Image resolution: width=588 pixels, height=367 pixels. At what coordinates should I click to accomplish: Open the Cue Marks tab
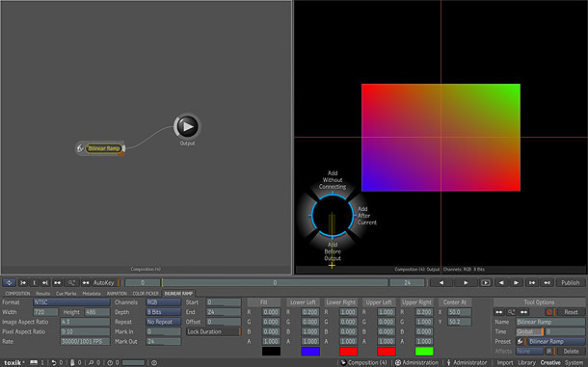[66, 294]
